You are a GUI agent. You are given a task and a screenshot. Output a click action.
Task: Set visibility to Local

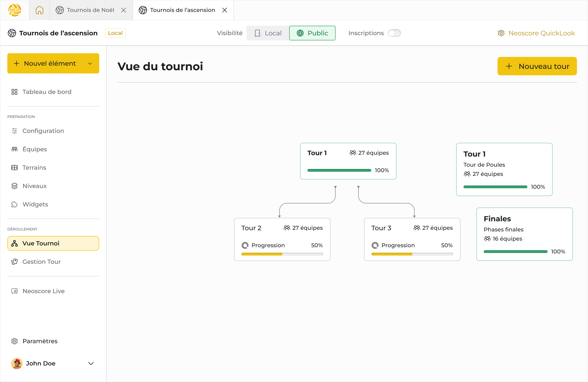click(268, 33)
